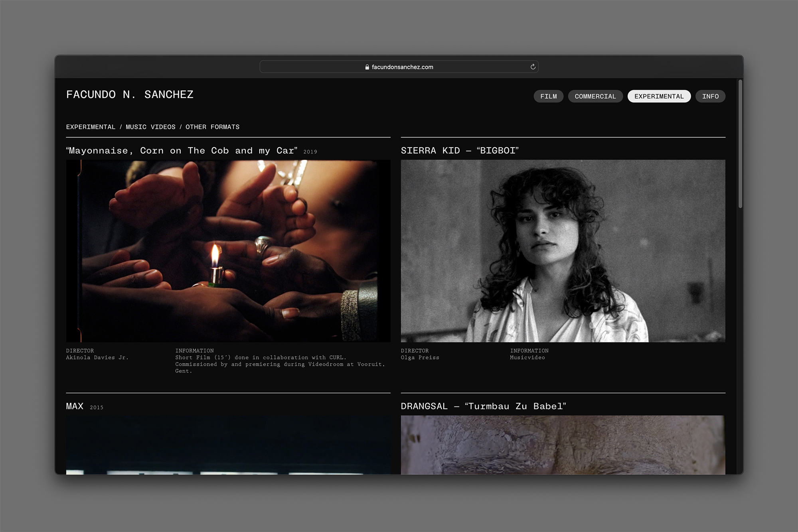Open the INFO page
798x532 pixels.
pos(710,96)
